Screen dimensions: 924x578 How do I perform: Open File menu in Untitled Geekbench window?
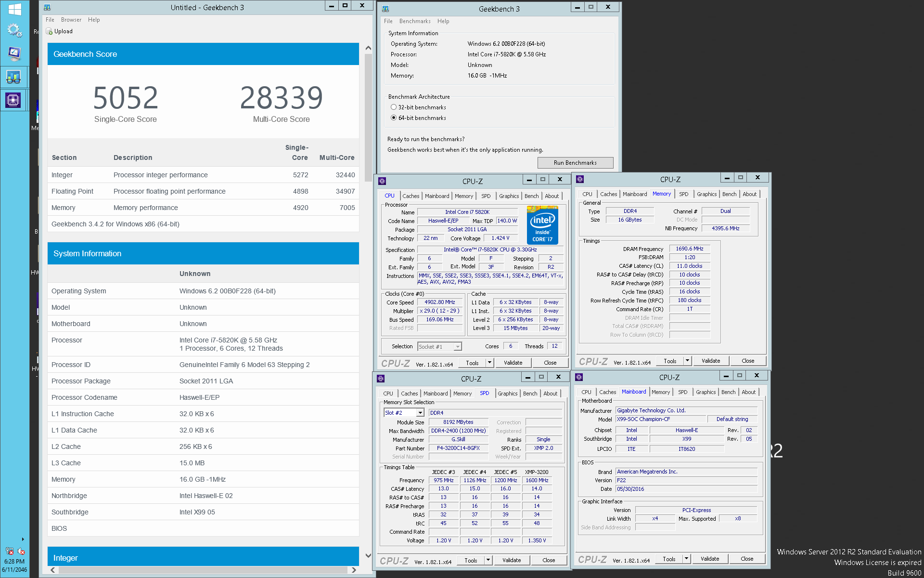[50, 20]
